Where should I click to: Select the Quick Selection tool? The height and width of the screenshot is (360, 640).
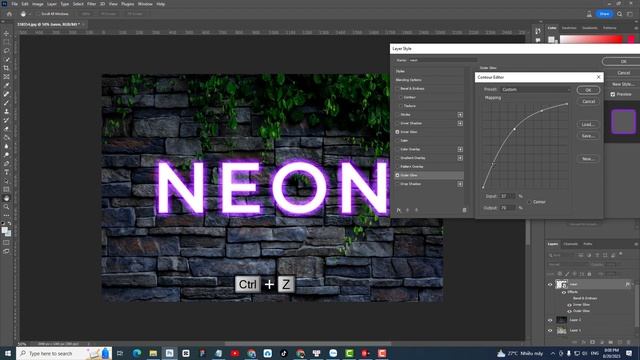click(6, 60)
